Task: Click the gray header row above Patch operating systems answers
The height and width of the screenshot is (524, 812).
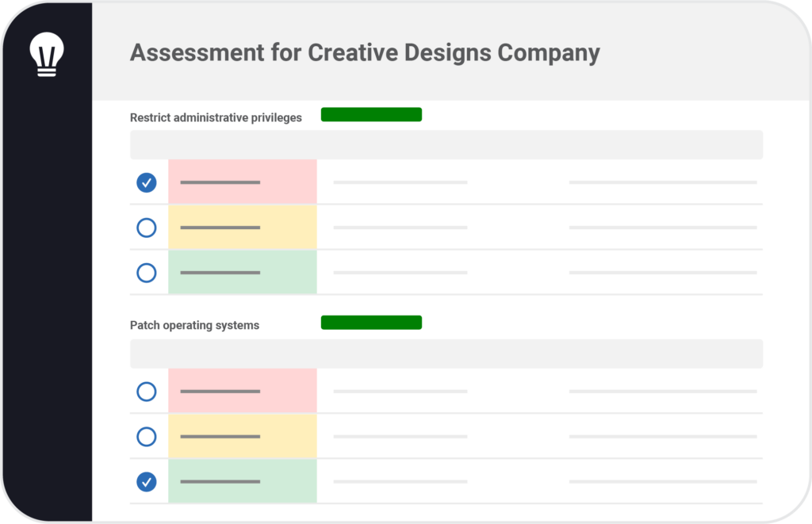Action: pos(446,354)
